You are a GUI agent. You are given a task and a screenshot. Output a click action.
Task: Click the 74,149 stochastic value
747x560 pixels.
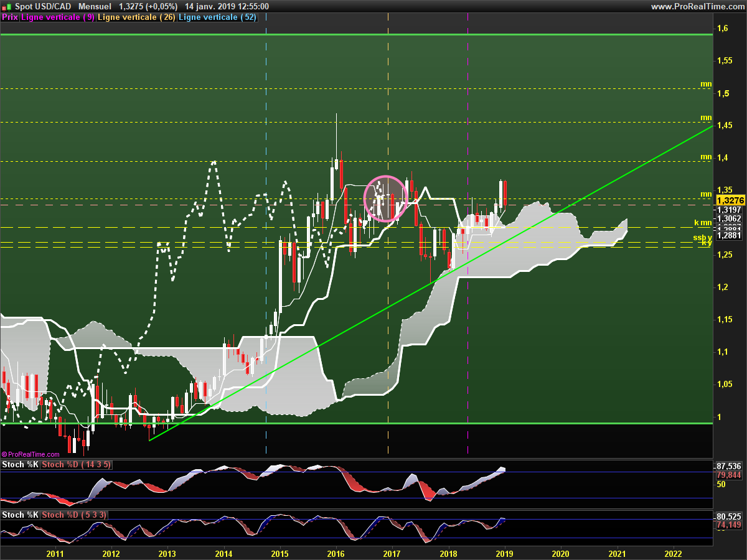(729, 525)
